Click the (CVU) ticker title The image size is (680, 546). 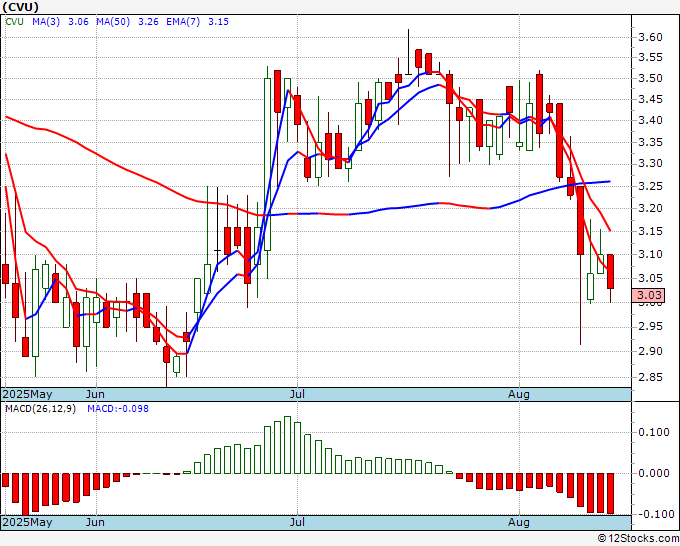[20, 7]
